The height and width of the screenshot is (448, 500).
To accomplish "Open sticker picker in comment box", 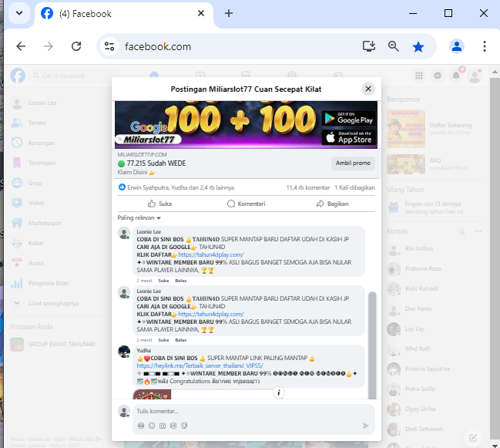I will pos(184,426).
